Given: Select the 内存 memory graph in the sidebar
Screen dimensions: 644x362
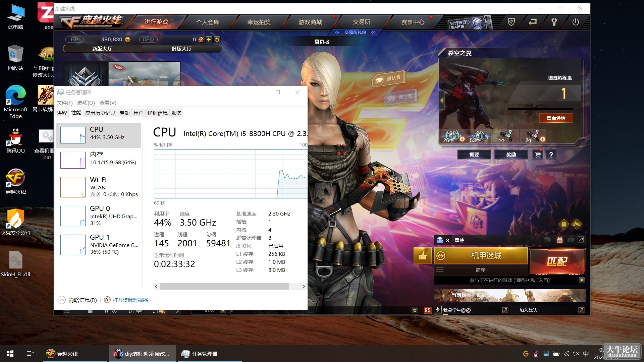Looking at the screenshot, I should (99, 160).
